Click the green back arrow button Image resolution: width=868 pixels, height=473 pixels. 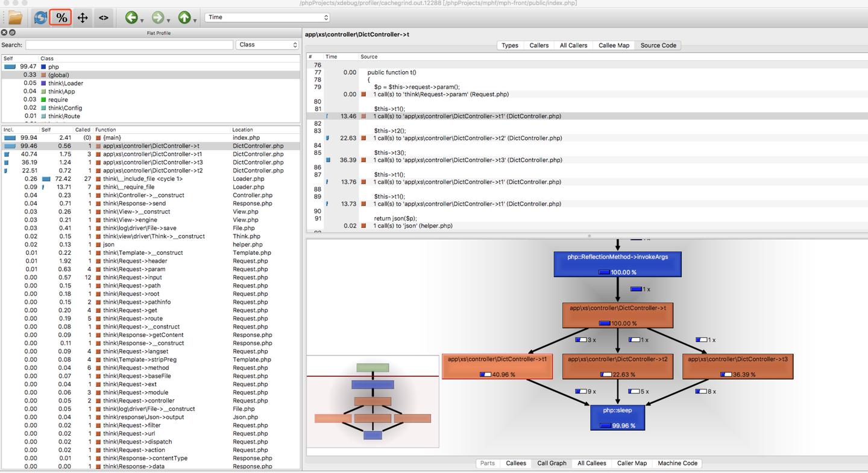(131, 17)
